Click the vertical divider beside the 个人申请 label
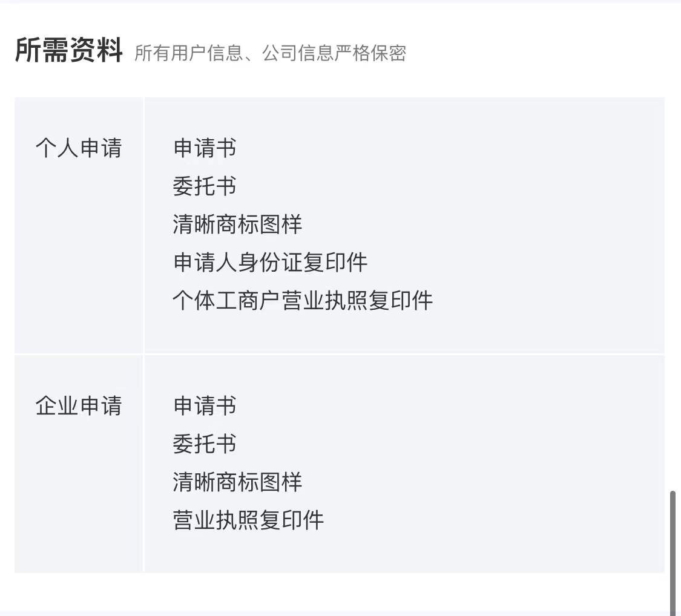The width and height of the screenshot is (681, 616). [x=143, y=225]
